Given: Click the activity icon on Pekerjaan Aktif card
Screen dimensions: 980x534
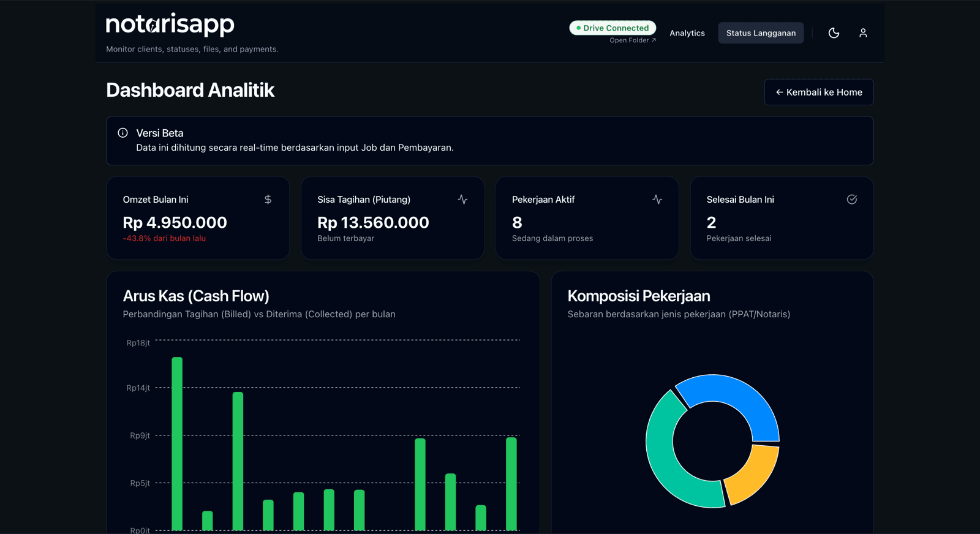Looking at the screenshot, I should (657, 200).
